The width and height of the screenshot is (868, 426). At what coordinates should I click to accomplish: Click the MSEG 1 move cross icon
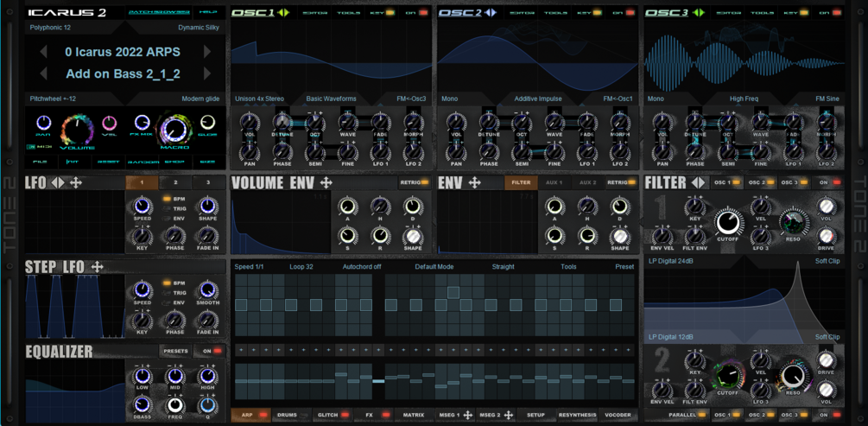coord(468,415)
